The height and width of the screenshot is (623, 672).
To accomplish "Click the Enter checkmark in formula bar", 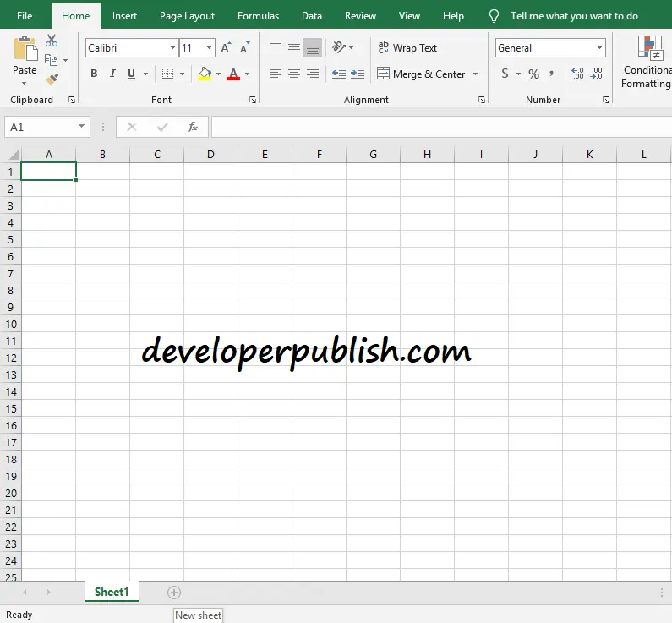I will point(162,127).
